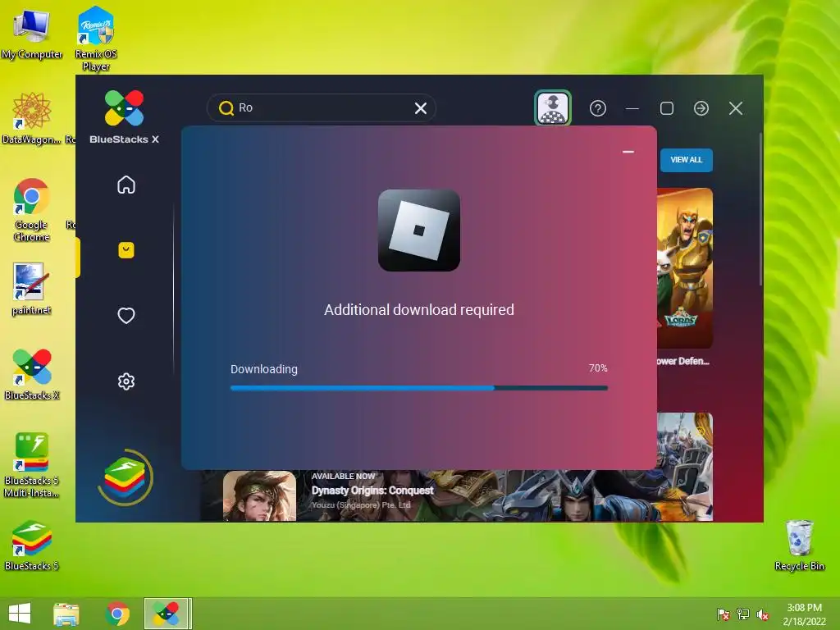This screenshot has width=840, height=630.
Task: Click the muted volume tray icon
Action: click(x=763, y=614)
